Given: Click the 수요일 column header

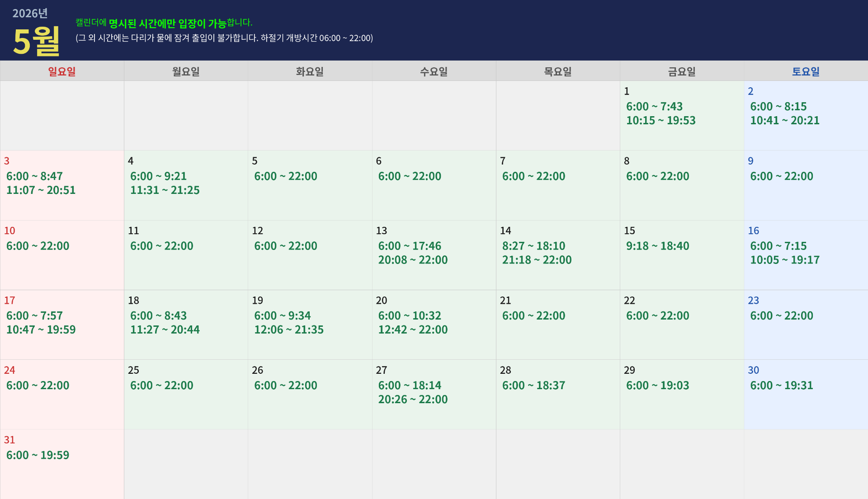Looking at the screenshot, I should pyautogui.click(x=434, y=71).
